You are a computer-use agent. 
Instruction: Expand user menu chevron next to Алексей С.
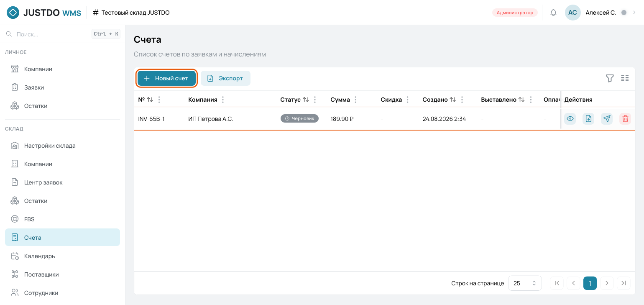(x=634, y=13)
